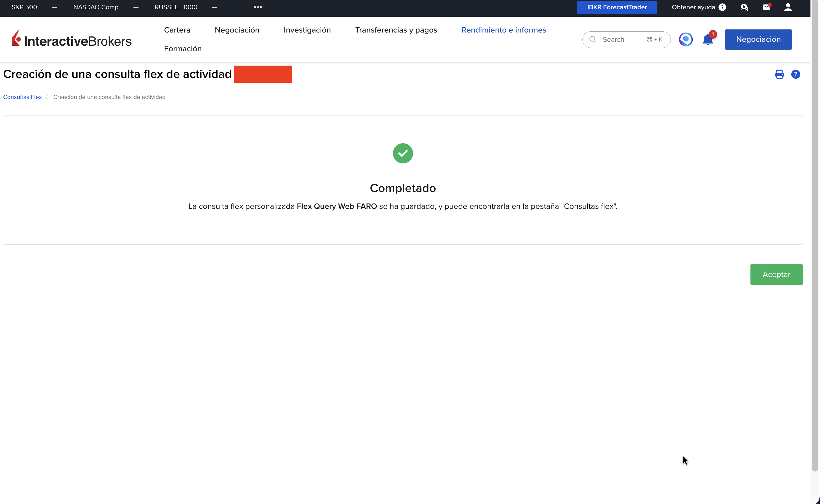
Task: Open IBKR ForecastTrader
Action: tap(617, 7)
